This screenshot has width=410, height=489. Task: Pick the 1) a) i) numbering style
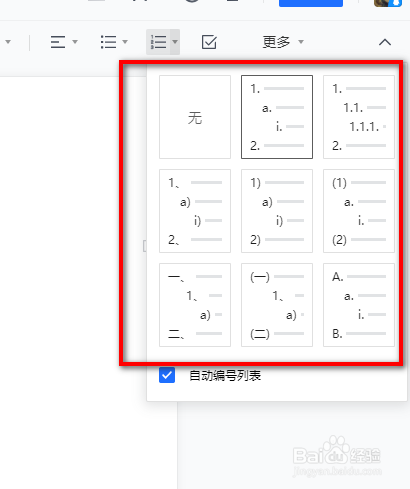(x=277, y=211)
